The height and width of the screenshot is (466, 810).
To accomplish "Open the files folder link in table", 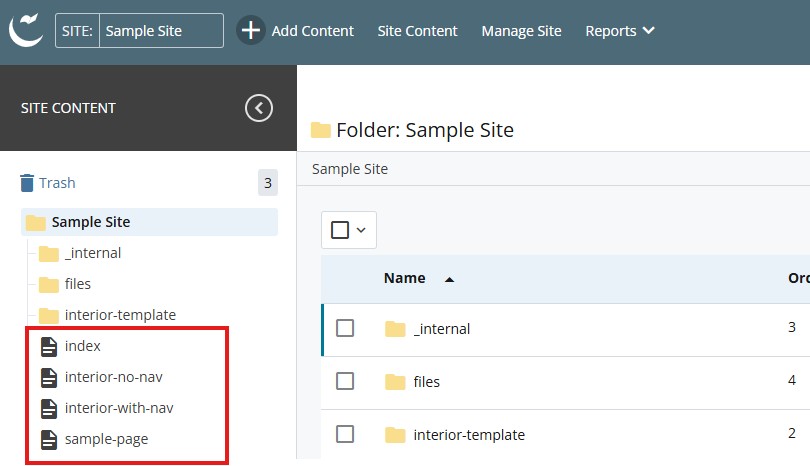I will coord(426,381).
